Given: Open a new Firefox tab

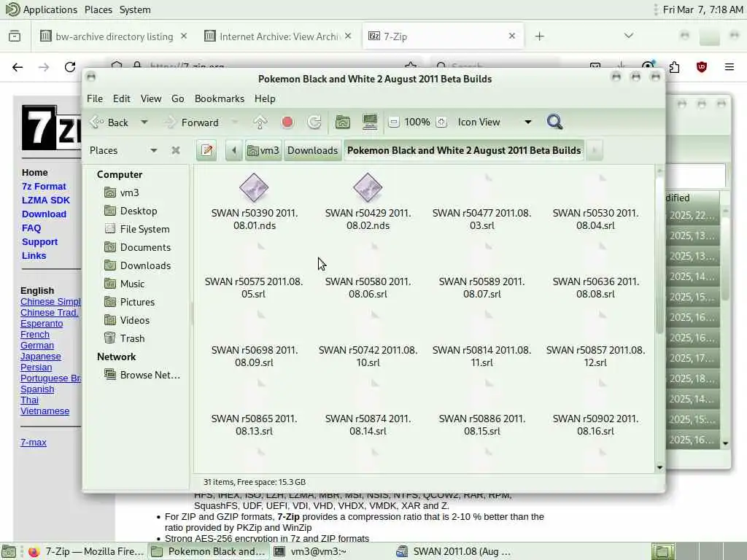Looking at the screenshot, I should pyautogui.click(x=539, y=36).
